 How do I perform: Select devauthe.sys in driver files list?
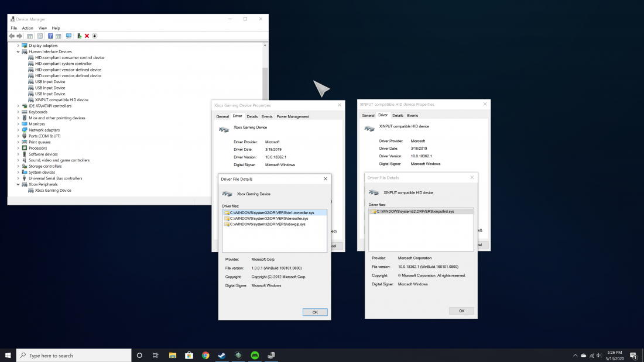click(x=269, y=219)
